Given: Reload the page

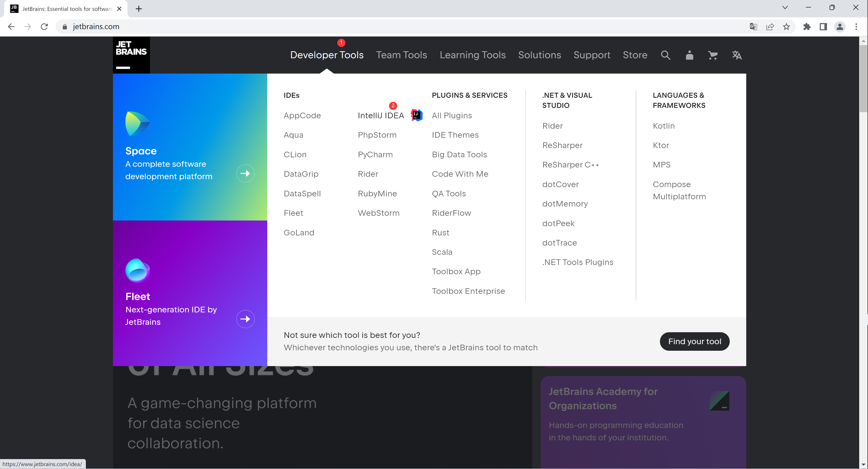Looking at the screenshot, I should point(44,27).
